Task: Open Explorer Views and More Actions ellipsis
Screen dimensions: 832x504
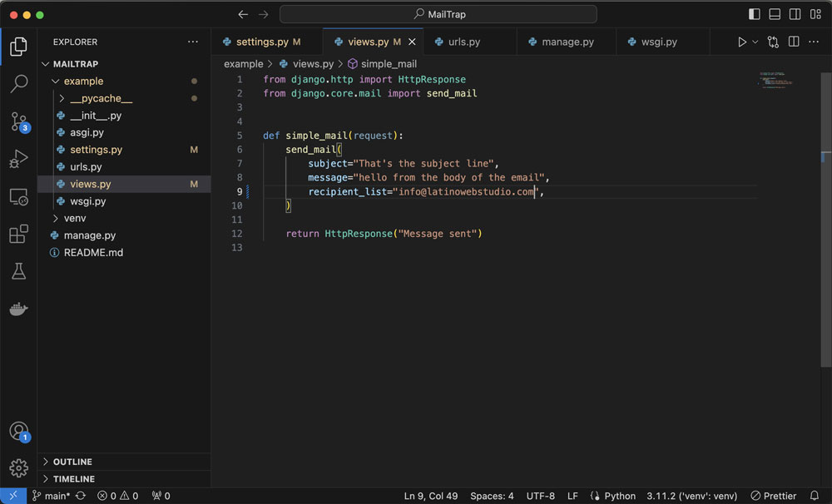Action: point(193,42)
